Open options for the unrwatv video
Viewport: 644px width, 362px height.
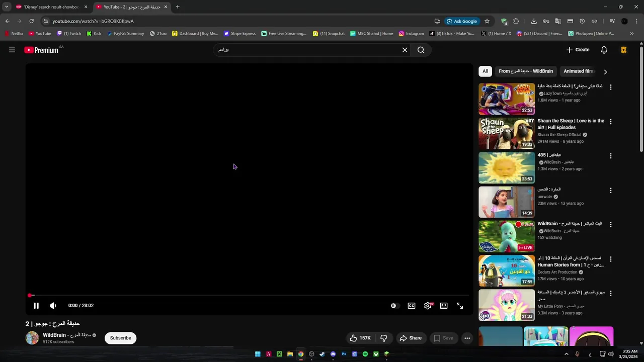611,191
